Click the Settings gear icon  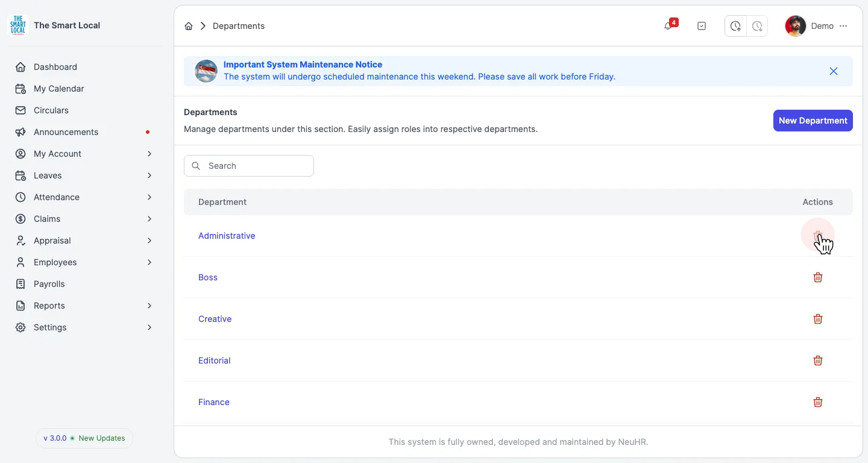click(20, 327)
